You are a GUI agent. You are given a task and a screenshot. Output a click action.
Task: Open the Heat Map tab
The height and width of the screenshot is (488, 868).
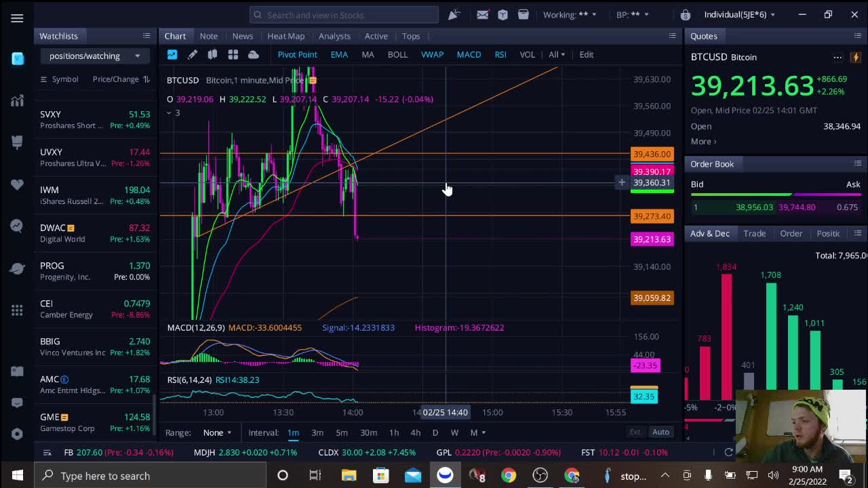(285, 36)
